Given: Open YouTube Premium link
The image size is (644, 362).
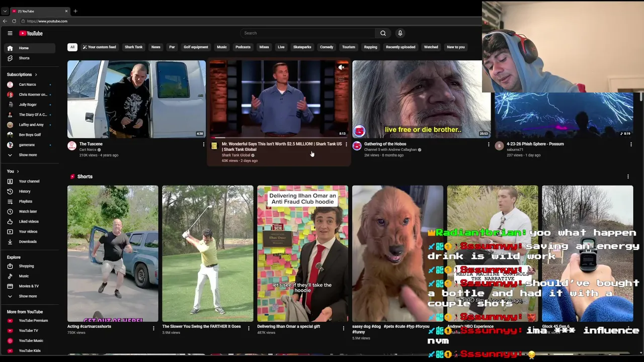Looking at the screenshot, I should (x=30, y=320).
